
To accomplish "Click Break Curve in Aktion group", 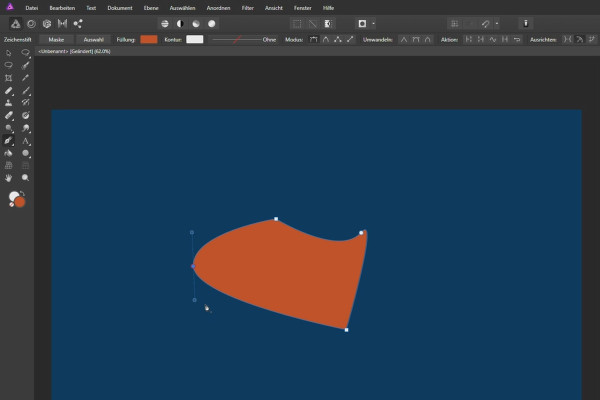I will pyautogui.click(x=468, y=39).
